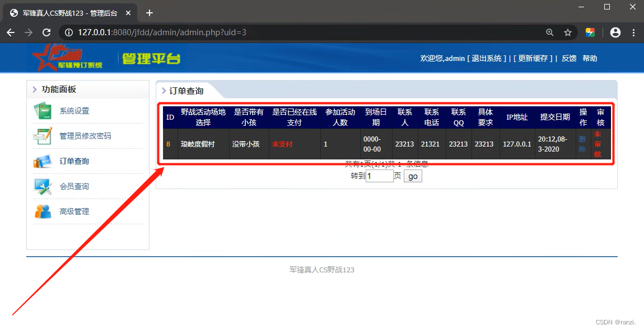Click the IP地址 column header
The image size is (644, 330).
pyautogui.click(x=517, y=117)
